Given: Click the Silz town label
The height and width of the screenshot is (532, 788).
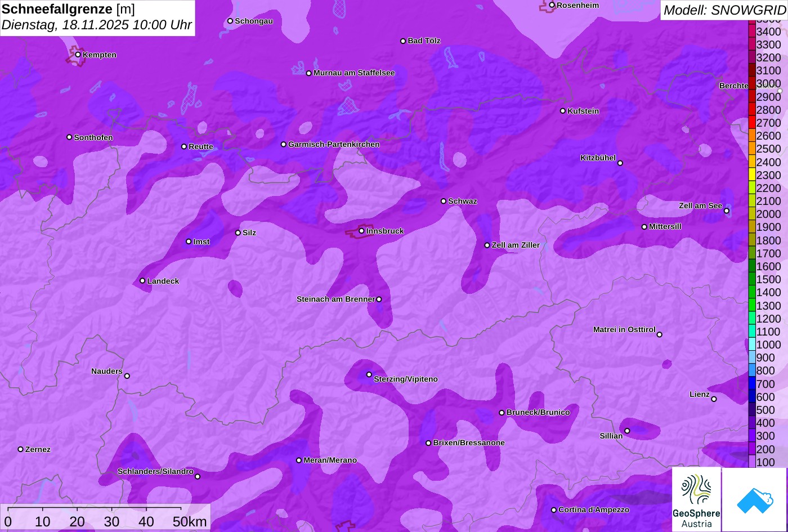Looking at the screenshot, I should [x=249, y=233].
